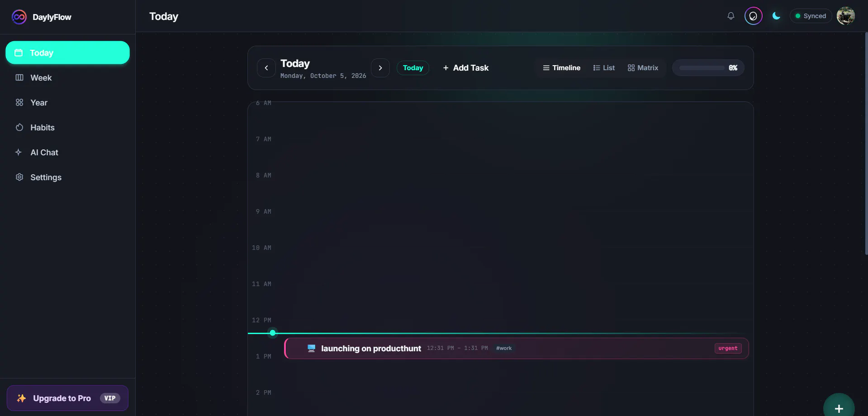Open the Habits page
This screenshot has width=868, height=416.
(x=67, y=127)
